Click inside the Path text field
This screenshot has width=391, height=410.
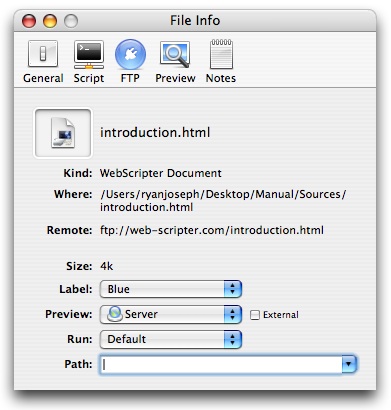[221, 364]
